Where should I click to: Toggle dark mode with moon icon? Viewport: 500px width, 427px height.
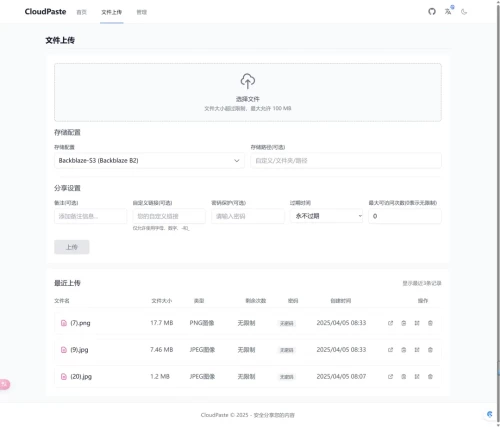pos(464,12)
